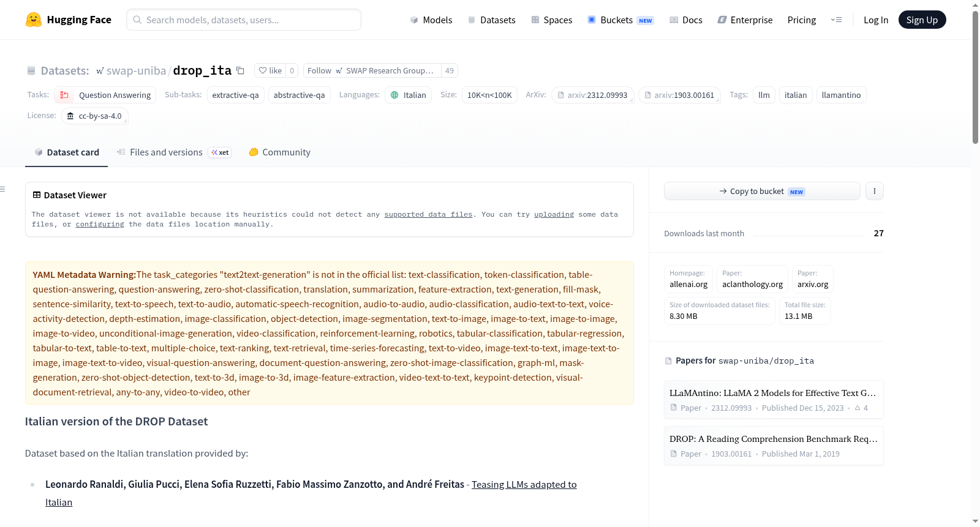Select the abstractive-qa sub-task tag
The height and width of the screenshot is (527, 980).
(x=300, y=95)
